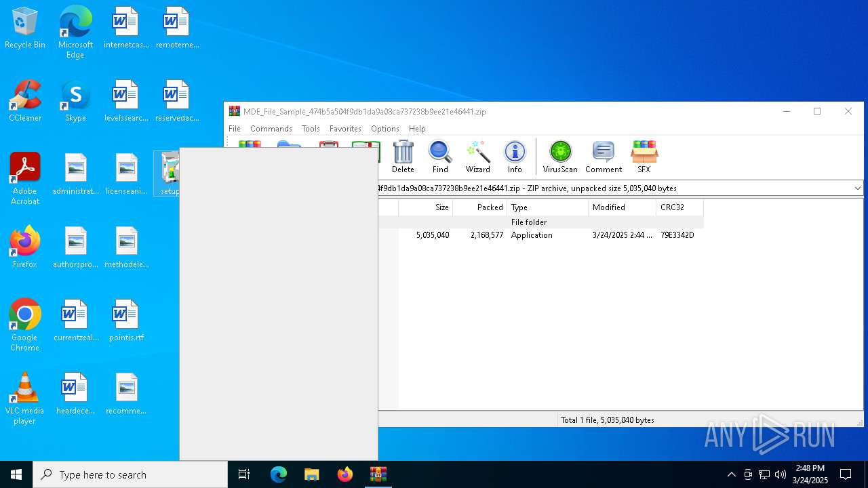Image resolution: width=868 pixels, height=488 pixels.
Task: Open the Tools menu
Action: [311, 129]
